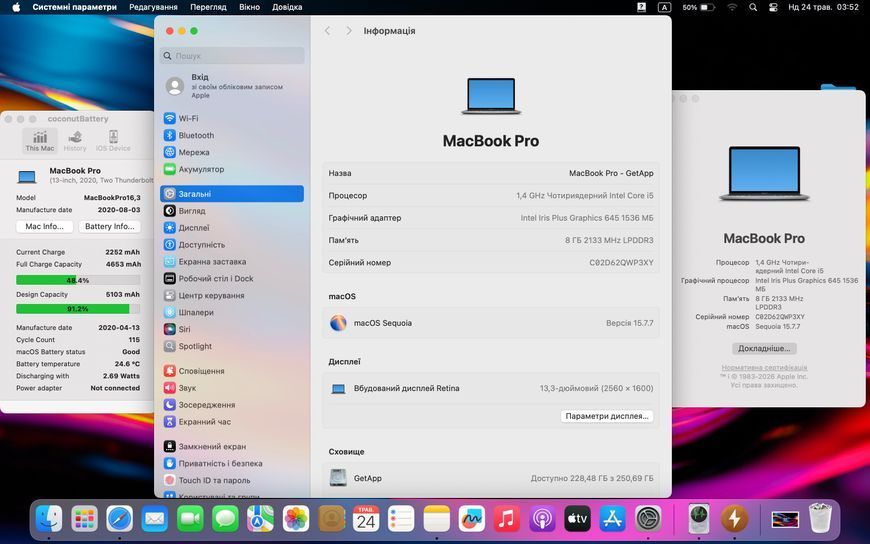The width and height of the screenshot is (870, 544).
Task: Click Вбудований дисплей Retina row
Action: [x=491, y=389]
